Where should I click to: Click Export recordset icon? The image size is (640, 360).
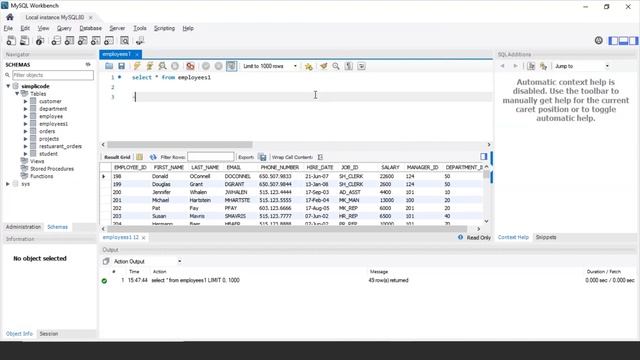pyautogui.click(x=262, y=157)
